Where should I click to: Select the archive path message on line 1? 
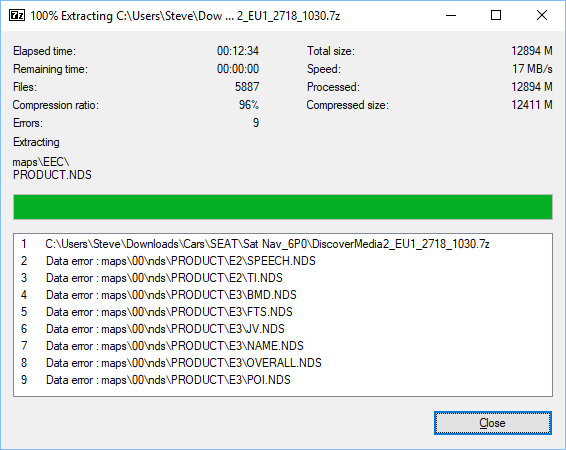pos(267,244)
